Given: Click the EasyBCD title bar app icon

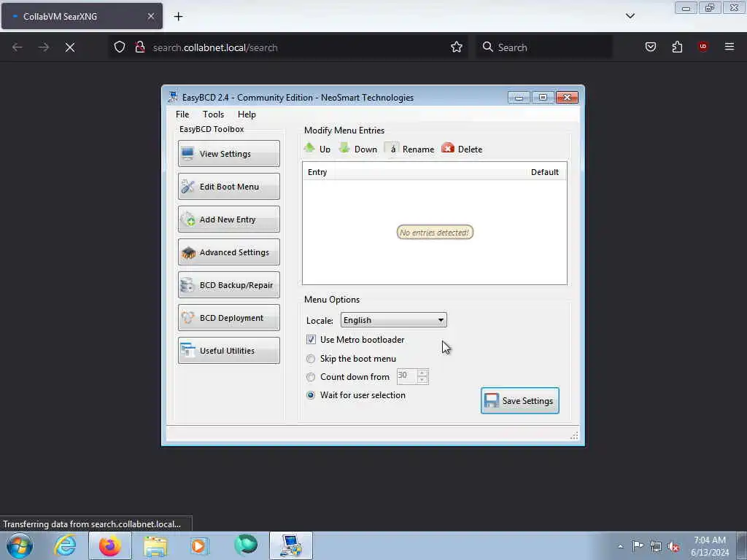Looking at the screenshot, I should (x=172, y=97).
